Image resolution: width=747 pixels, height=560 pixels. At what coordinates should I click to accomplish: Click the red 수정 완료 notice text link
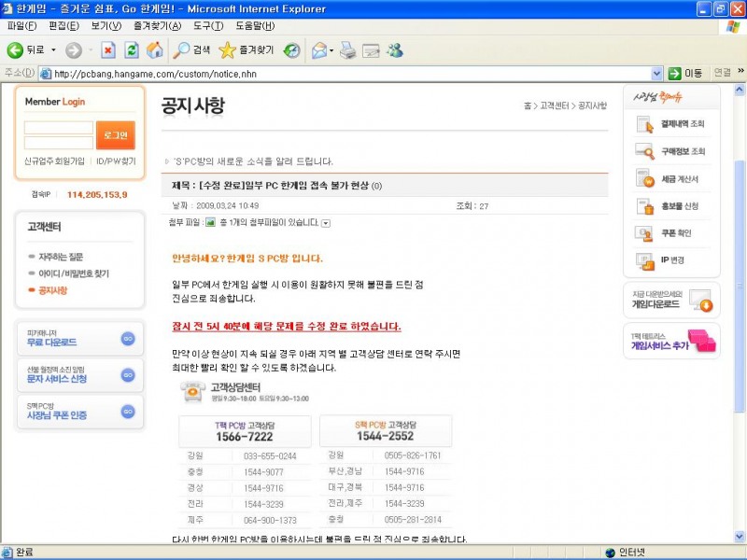[x=287, y=327]
